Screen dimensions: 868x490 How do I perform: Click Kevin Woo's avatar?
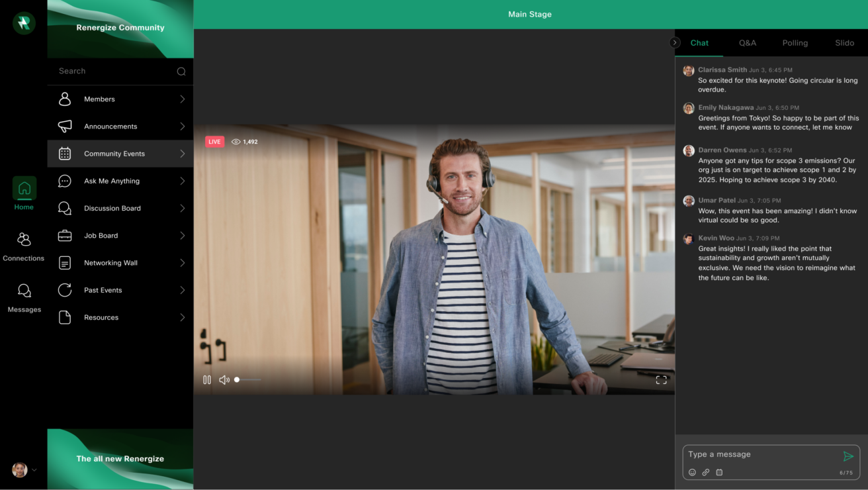click(x=689, y=239)
